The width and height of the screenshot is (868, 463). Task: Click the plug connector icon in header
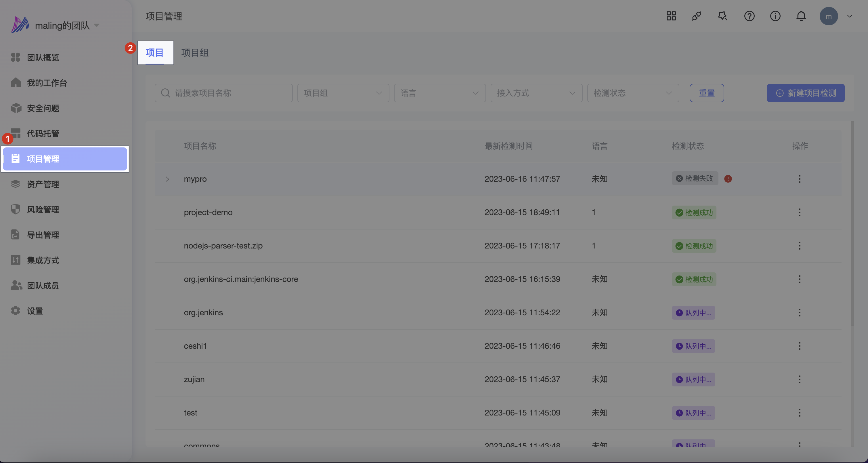pyautogui.click(x=697, y=16)
